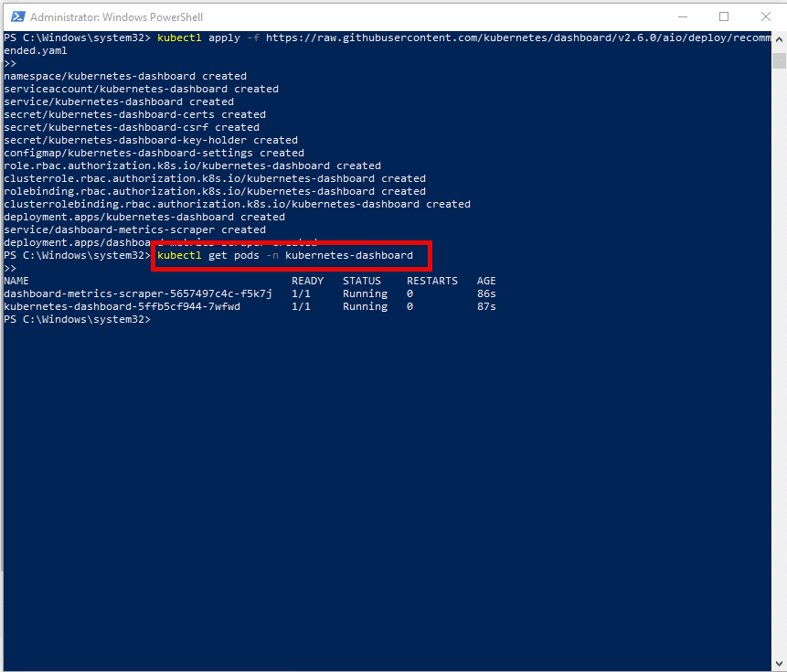The image size is (787, 672).
Task: Close the PowerShell window
Action: click(x=765, y=16)
